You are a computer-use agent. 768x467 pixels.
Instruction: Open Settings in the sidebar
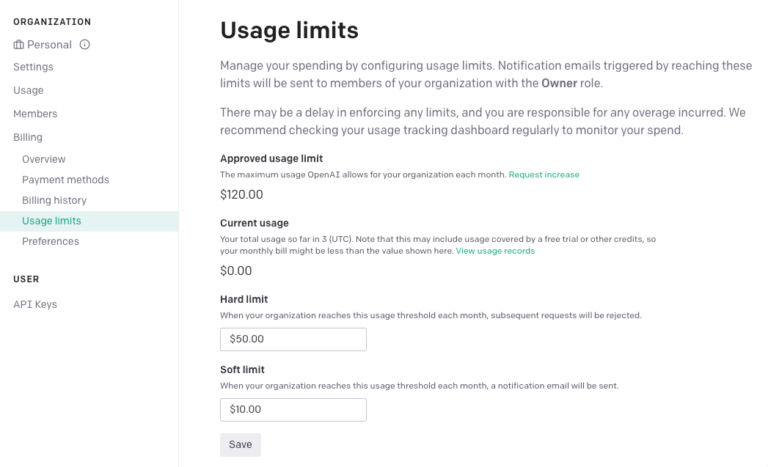(x=33, y=67)
